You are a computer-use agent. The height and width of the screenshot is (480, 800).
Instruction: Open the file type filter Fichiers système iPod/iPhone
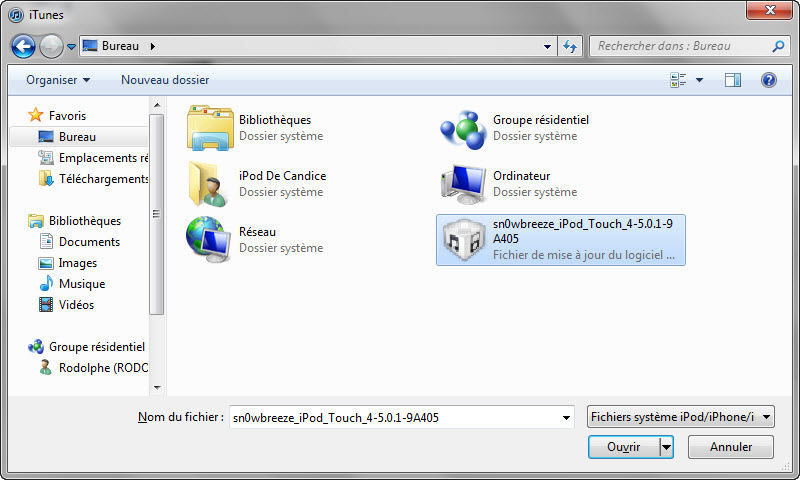(681, 417)
